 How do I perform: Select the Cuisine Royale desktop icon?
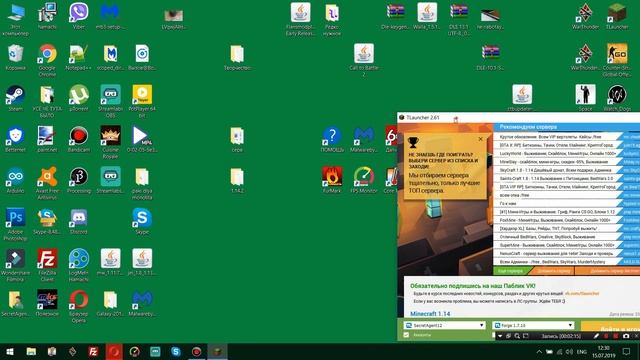[x=110, y=142]
